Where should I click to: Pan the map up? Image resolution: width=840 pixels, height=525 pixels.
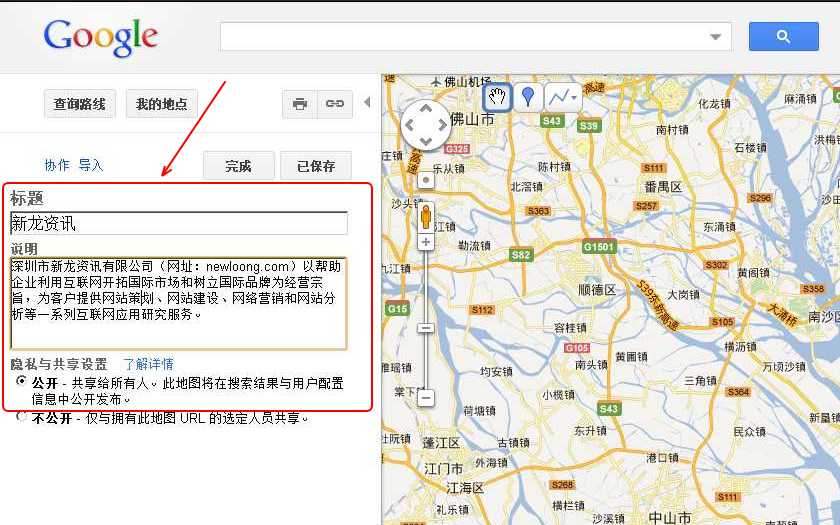point(426,109)
